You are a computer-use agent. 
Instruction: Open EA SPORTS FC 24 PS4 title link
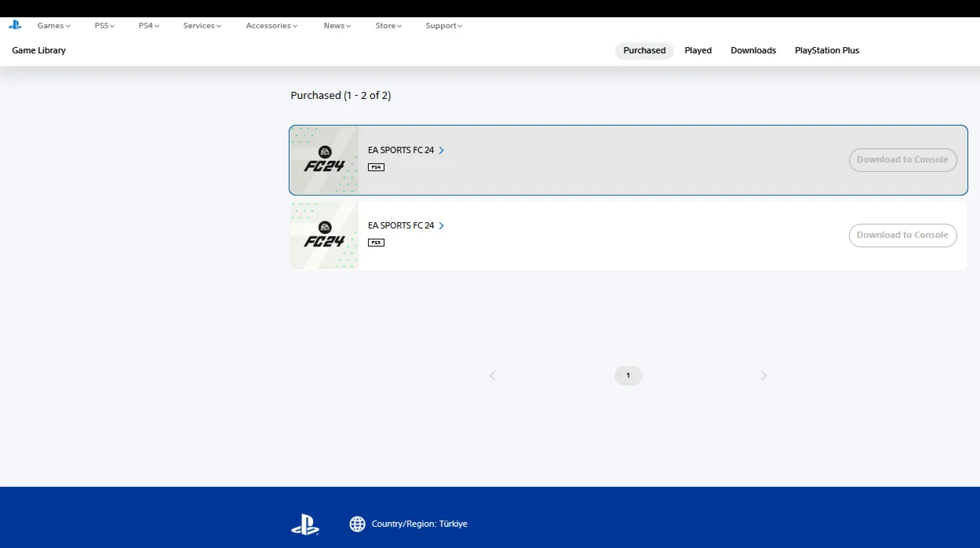coord(401,150)
